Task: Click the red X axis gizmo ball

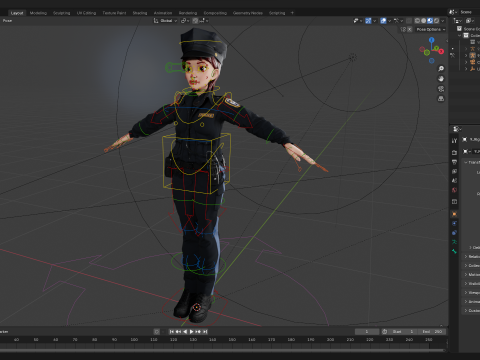Action: [x=441, y=51]
